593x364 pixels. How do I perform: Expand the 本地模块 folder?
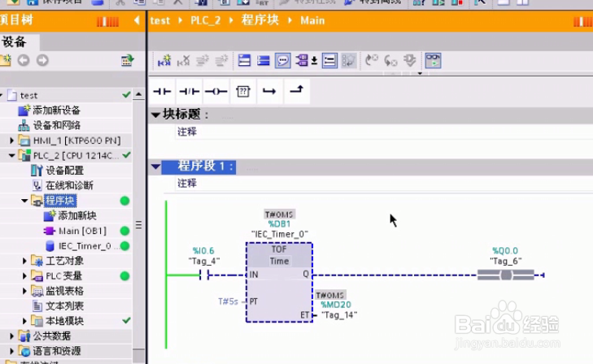pos(24,321)
